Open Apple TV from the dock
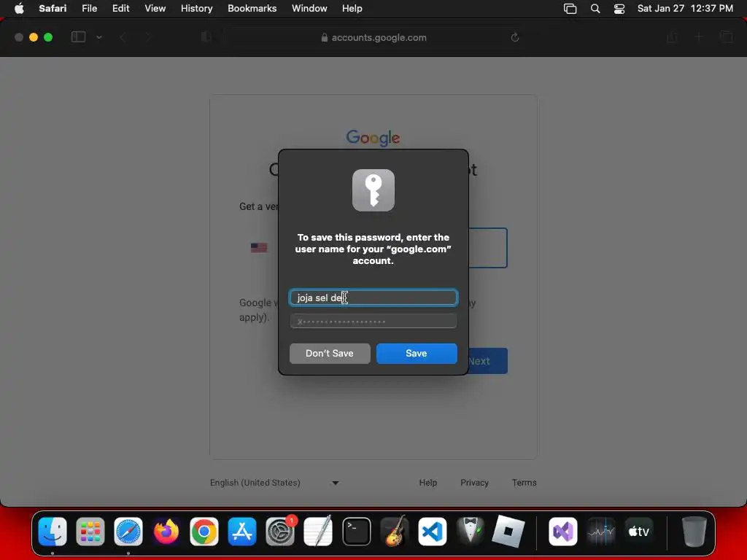 639,531
